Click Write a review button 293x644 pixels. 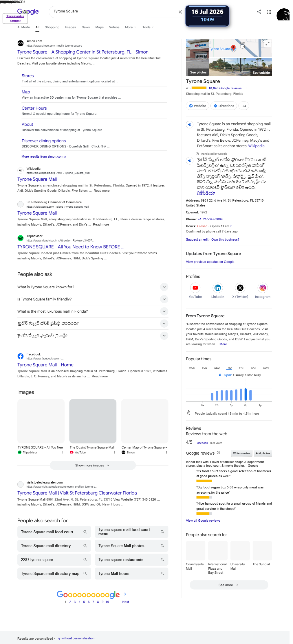(x=241, y=453)
